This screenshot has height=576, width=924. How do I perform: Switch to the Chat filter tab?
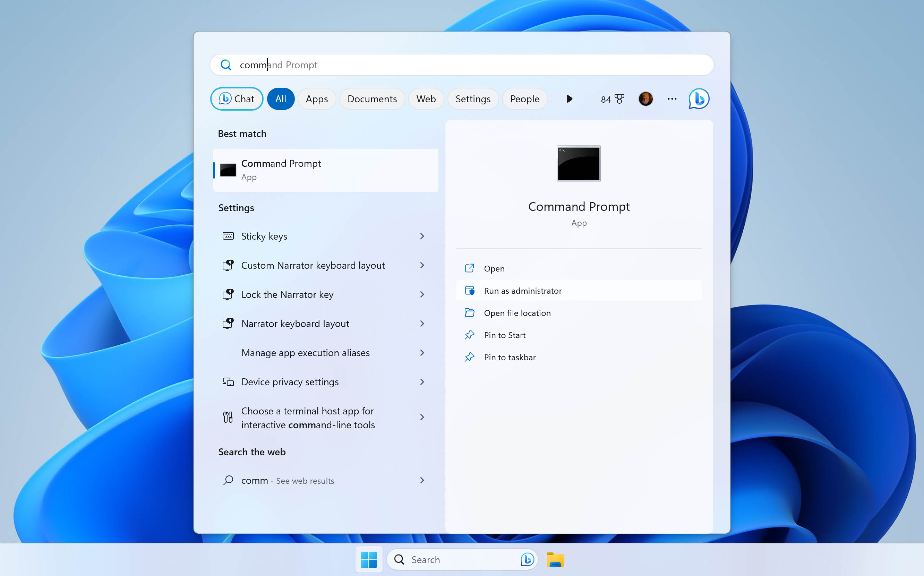point(236,98)
